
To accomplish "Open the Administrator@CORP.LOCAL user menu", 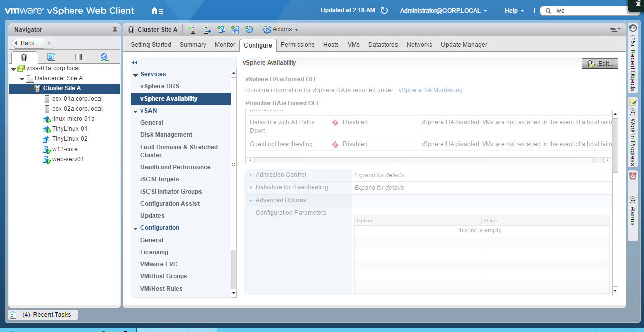I will click(443, 11).
